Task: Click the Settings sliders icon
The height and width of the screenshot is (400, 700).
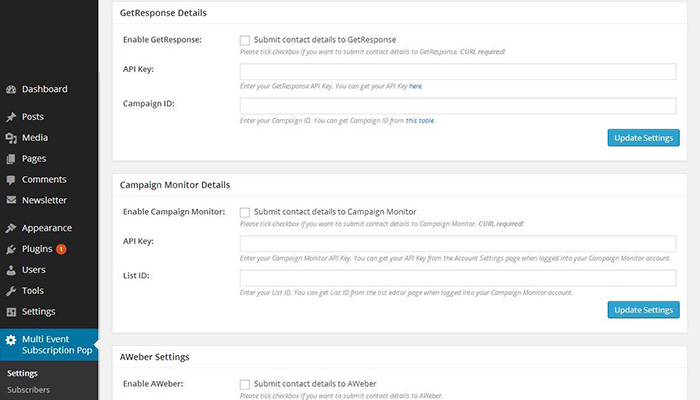Action: point(11,312)
